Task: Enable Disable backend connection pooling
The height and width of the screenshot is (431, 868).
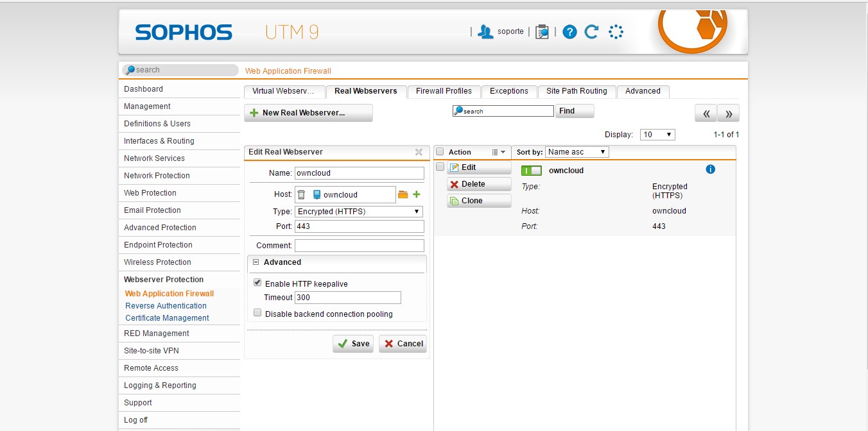Action: point(257,313)
